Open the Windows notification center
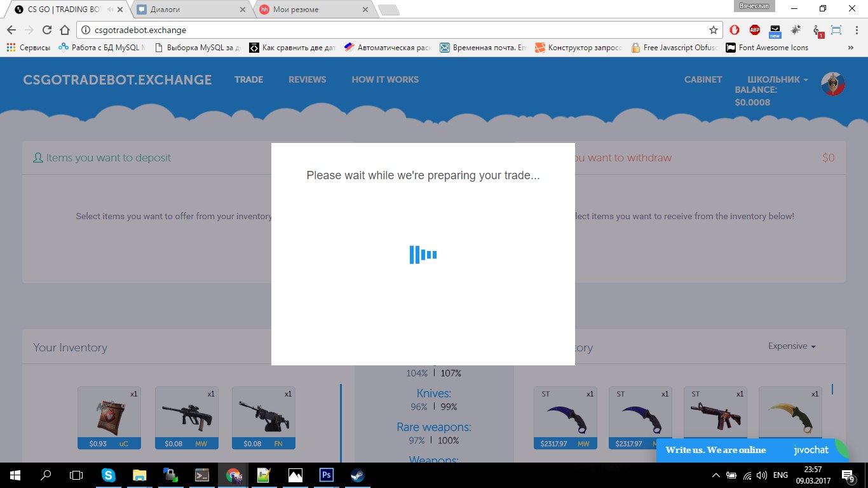The image size is (868, 488). (848, 475)
